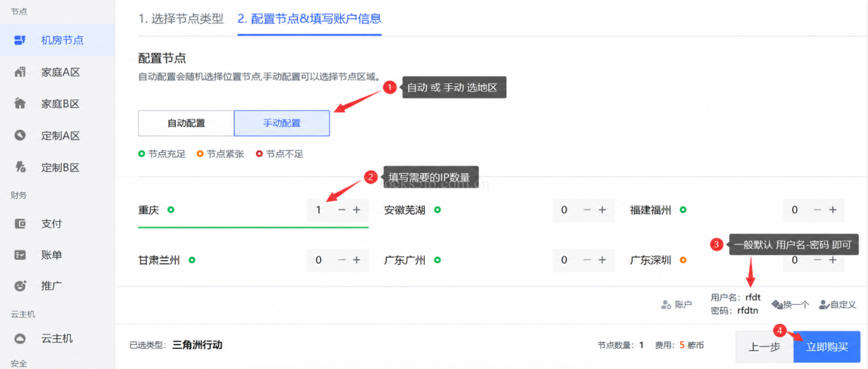Click the password value rfdtn
This screenshot has height=369, width=868.
click(x=748, y=310)
